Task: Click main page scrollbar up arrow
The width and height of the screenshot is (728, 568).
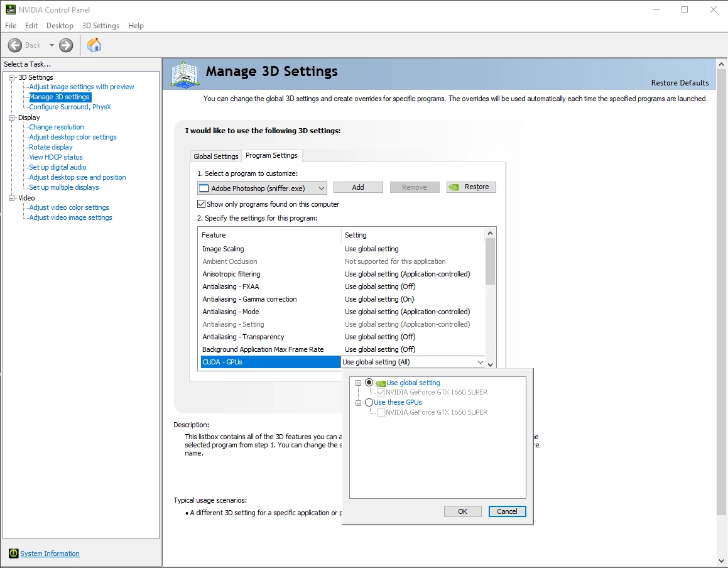Action: click(721, 64)
